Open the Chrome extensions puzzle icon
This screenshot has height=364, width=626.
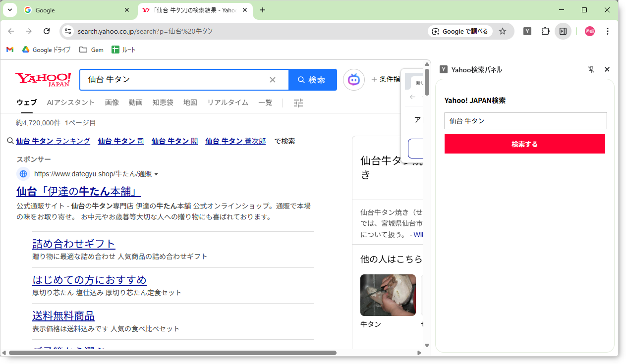pyautogui.click(x=545, y=31)
